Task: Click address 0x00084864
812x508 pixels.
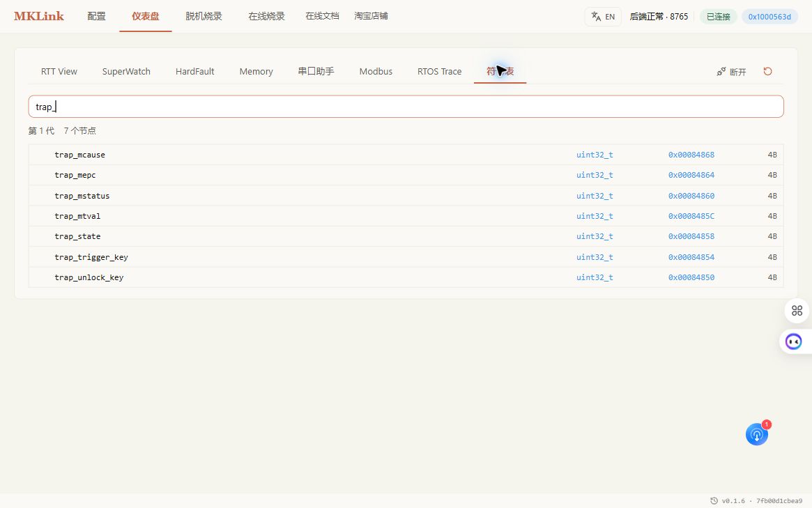Action: pos(691,175)
